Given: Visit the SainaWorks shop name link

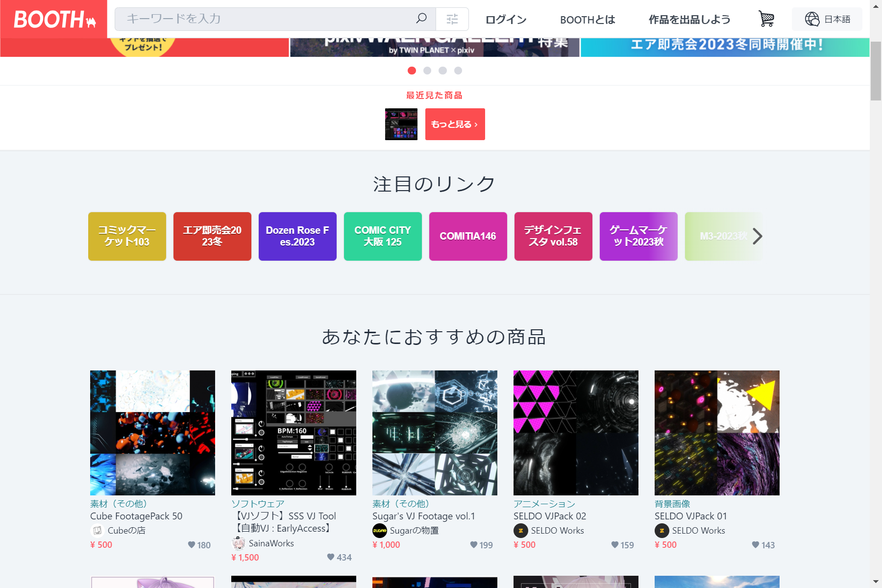Looking at the screenshot, I should coord(271,543).
